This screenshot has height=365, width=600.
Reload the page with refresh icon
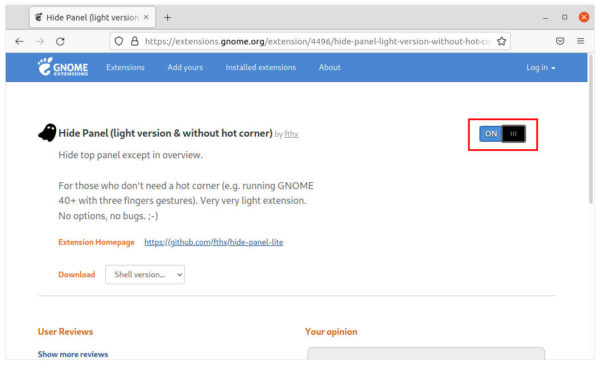(x=60, y=41)
